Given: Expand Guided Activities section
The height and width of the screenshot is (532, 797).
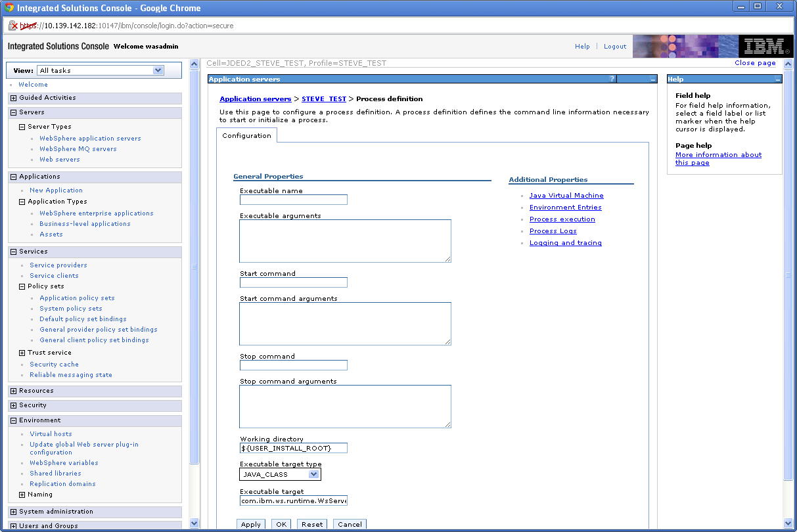Looking at the screenshot, I should pyautogui.click(x=13, y=98).
